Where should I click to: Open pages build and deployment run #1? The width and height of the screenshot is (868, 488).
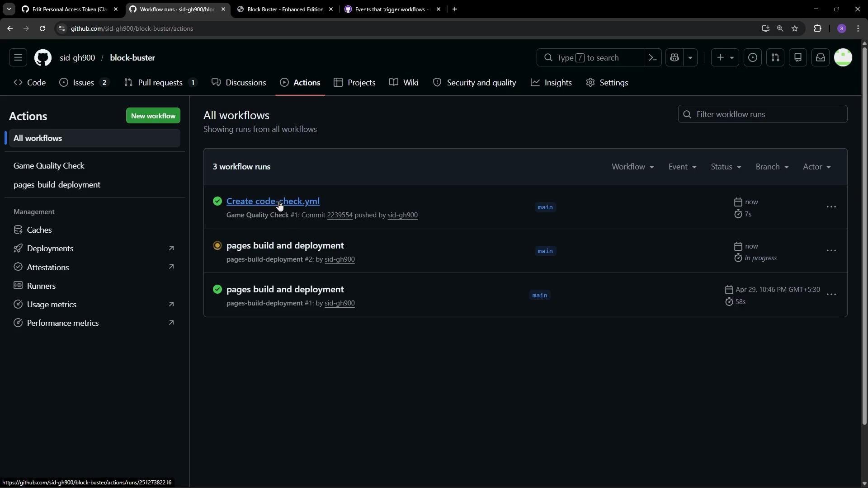click(285, 290)
